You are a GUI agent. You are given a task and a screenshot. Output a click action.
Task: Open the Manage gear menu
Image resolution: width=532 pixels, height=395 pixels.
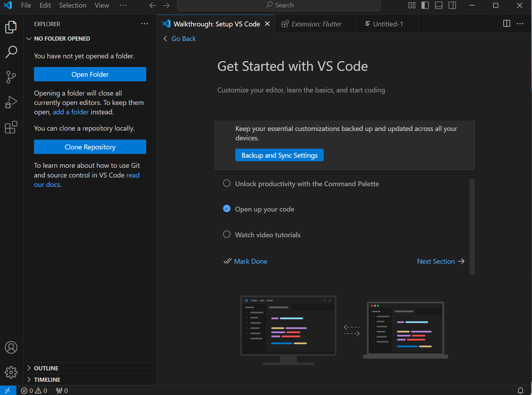tap(11, 372)
